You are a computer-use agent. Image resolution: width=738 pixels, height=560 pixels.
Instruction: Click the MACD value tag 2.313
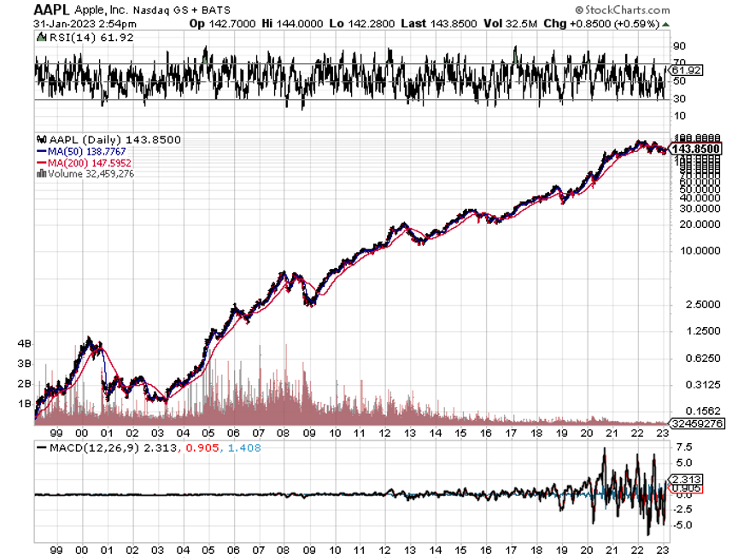click(687, 480)
